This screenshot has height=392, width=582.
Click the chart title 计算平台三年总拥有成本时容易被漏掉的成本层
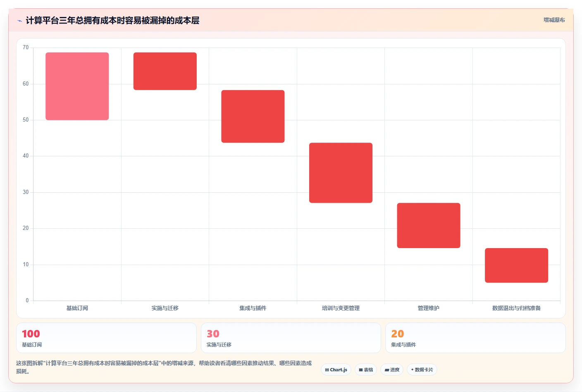tap(112, 21)
